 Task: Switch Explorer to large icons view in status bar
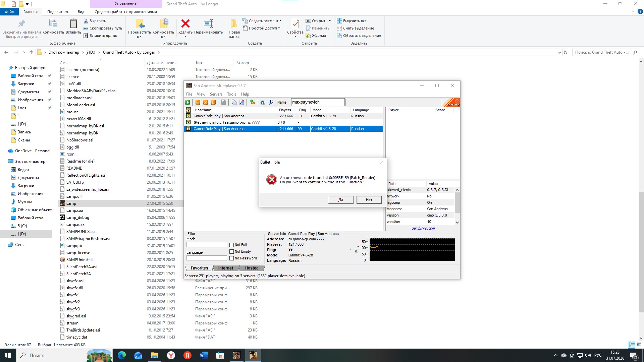(x=639, y=345)
